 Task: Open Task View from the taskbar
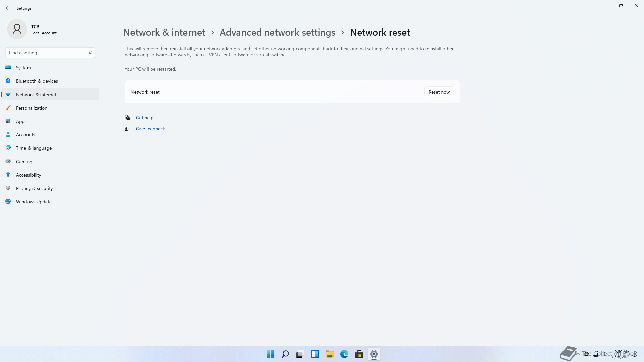pos(300,354)
